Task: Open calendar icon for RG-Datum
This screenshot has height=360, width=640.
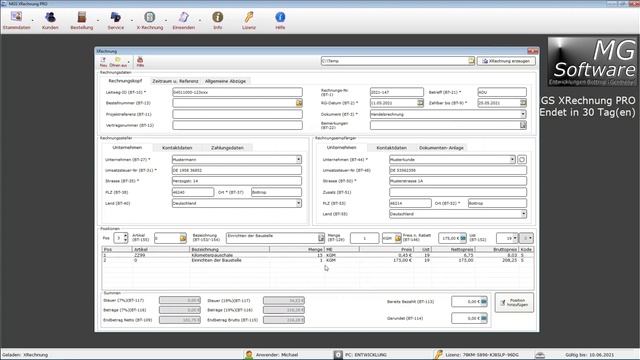Action: click(x=420, y=103)
